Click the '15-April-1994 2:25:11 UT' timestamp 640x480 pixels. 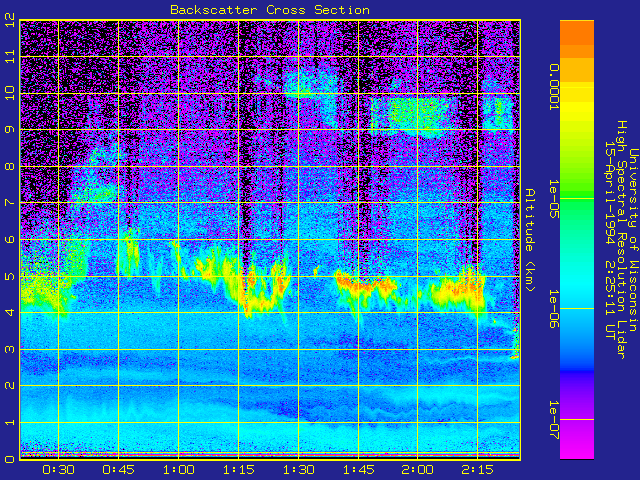pos(610,240)
